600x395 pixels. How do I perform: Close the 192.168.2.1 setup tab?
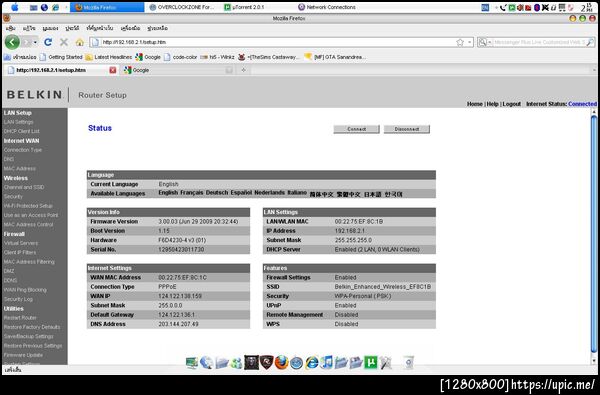pyautogui.click(x=112, y=70)
